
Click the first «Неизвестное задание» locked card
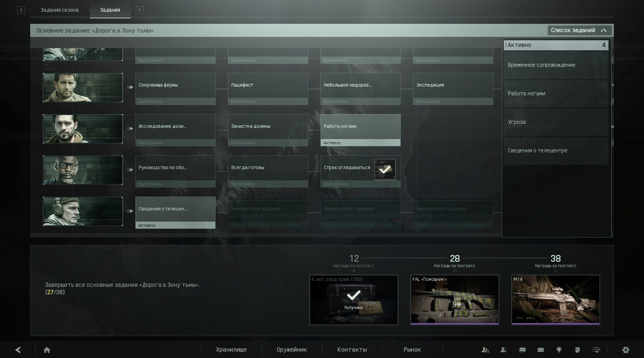(268, 213)
